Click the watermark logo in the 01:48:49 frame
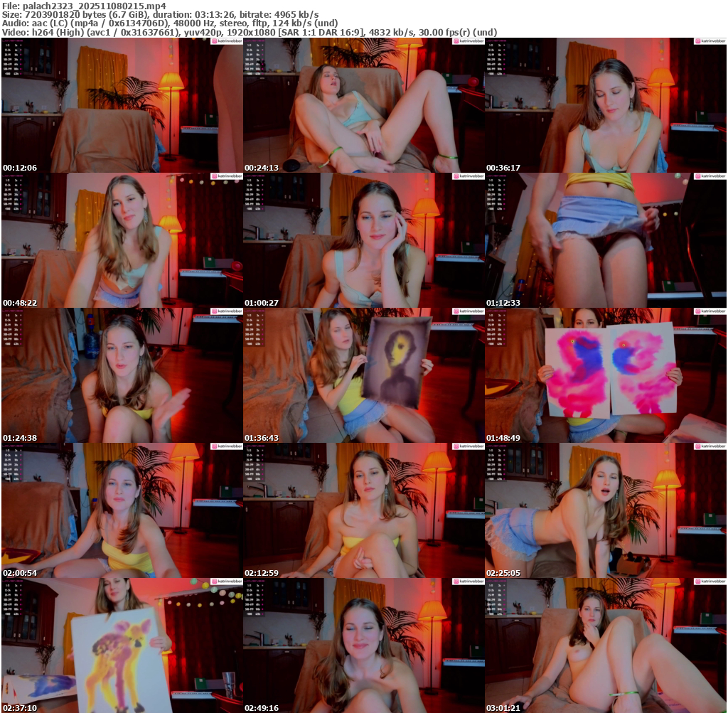Image resolution: width=728 pixels, height=713 pixels. pyautogui.click(x=710, y=311)
